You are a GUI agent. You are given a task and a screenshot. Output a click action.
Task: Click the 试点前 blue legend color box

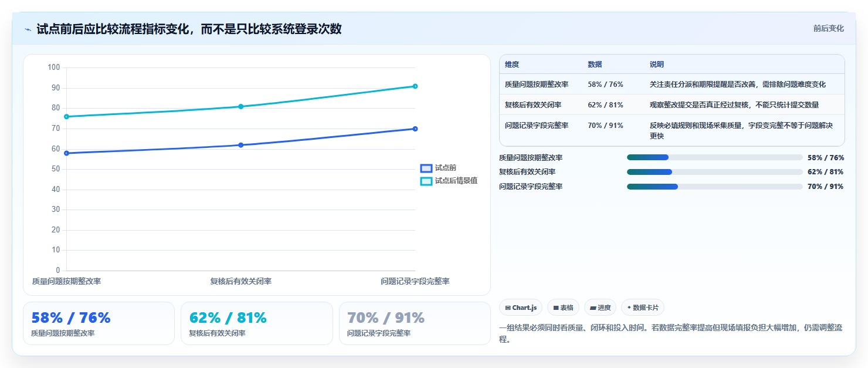(x=426, y=168)
